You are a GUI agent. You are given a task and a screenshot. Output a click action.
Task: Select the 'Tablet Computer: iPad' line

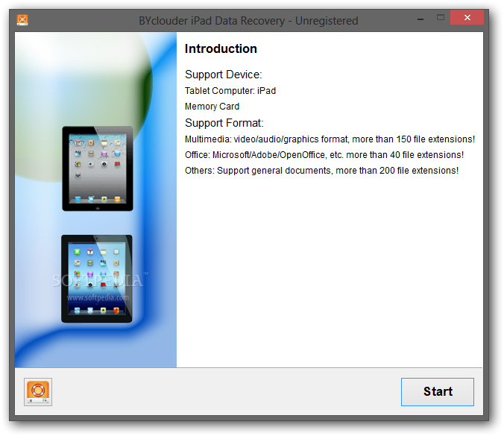pyautogui.click(x=230, y=91)
